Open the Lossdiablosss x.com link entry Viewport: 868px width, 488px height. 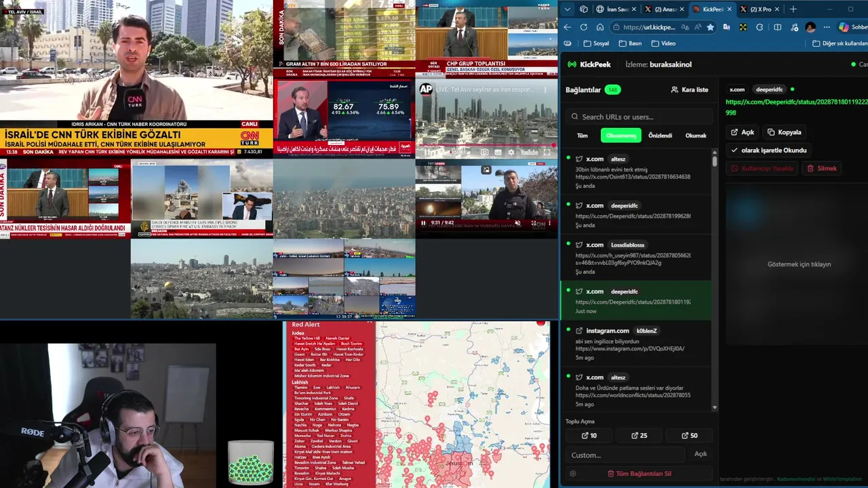pos(636,258)
